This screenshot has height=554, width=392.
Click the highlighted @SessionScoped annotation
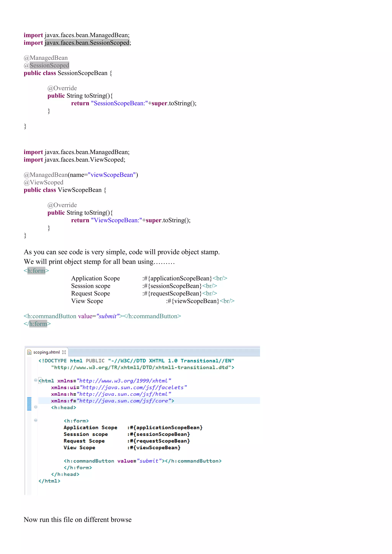[49, 65]
